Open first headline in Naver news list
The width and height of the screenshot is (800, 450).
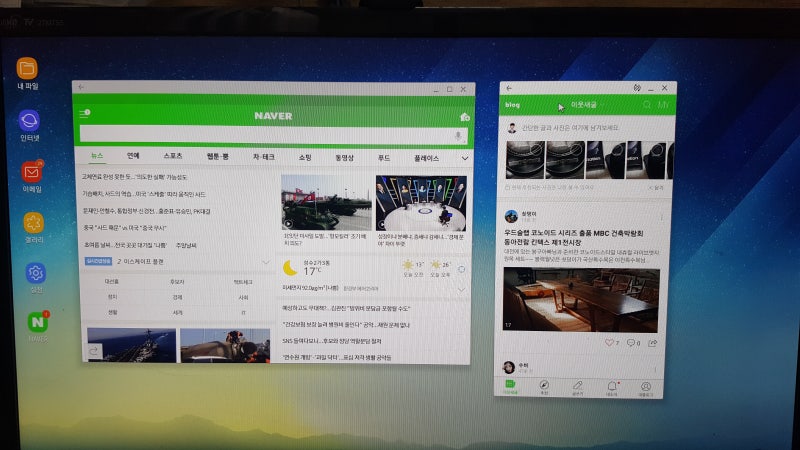(135, 177)
